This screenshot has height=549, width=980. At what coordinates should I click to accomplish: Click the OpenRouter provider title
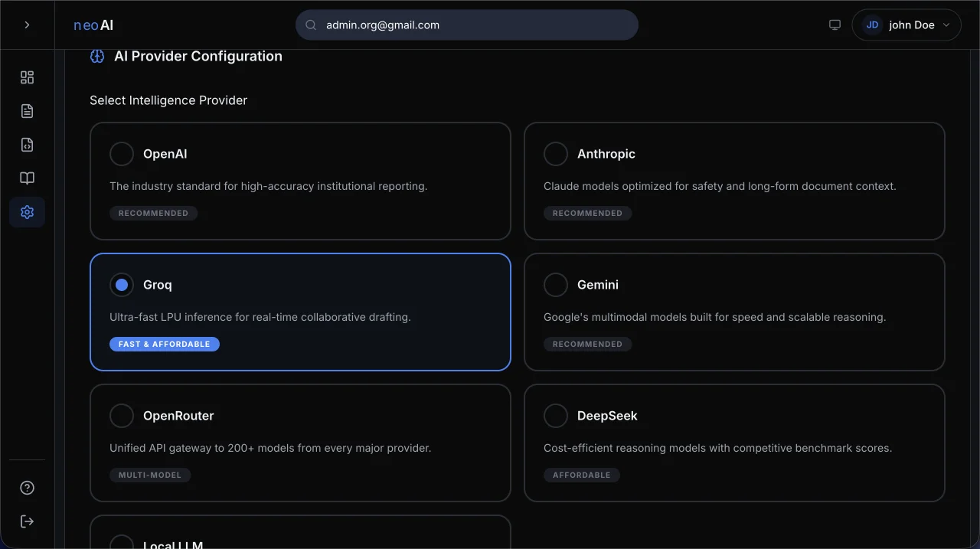pyautogui.click(x=178, y=416)
